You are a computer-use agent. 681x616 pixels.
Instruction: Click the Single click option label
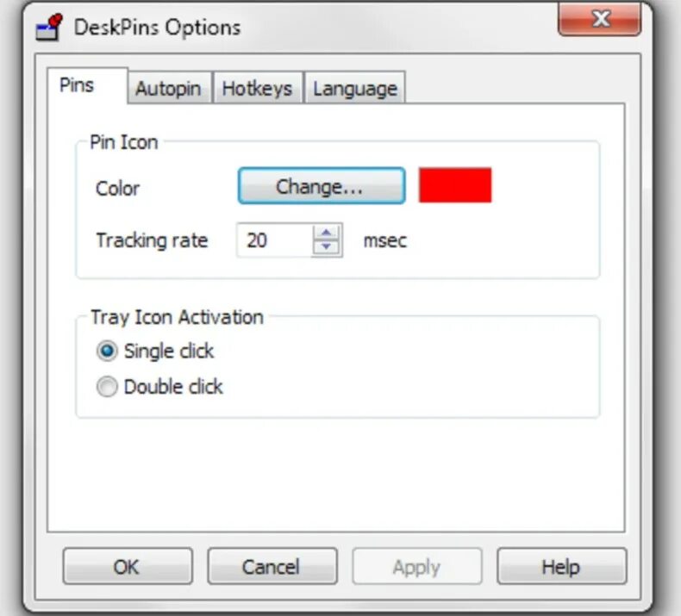[169, 351]
